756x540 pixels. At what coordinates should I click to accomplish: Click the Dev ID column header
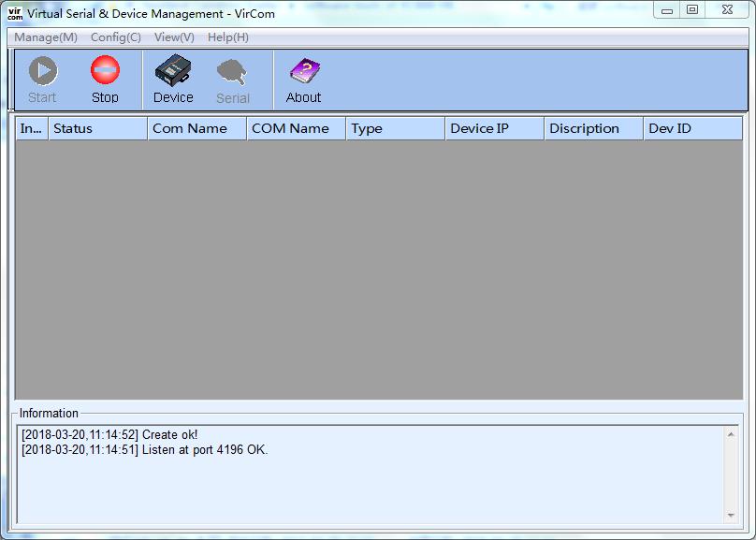click(692, 128)
